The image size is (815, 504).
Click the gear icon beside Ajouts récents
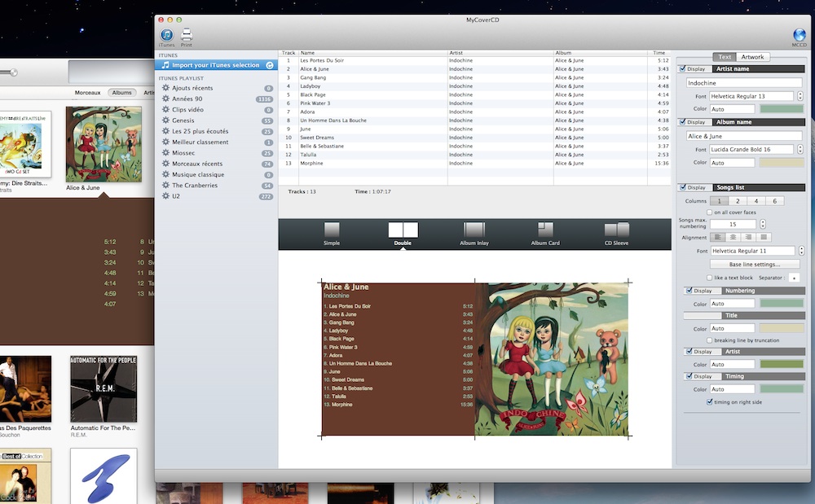pos(165,88)
